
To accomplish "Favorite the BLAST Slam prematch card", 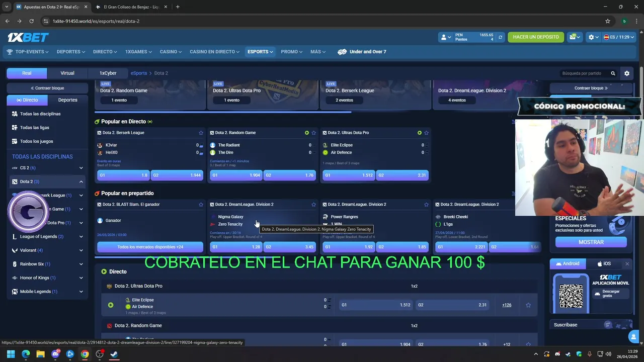I will [201, 205].
